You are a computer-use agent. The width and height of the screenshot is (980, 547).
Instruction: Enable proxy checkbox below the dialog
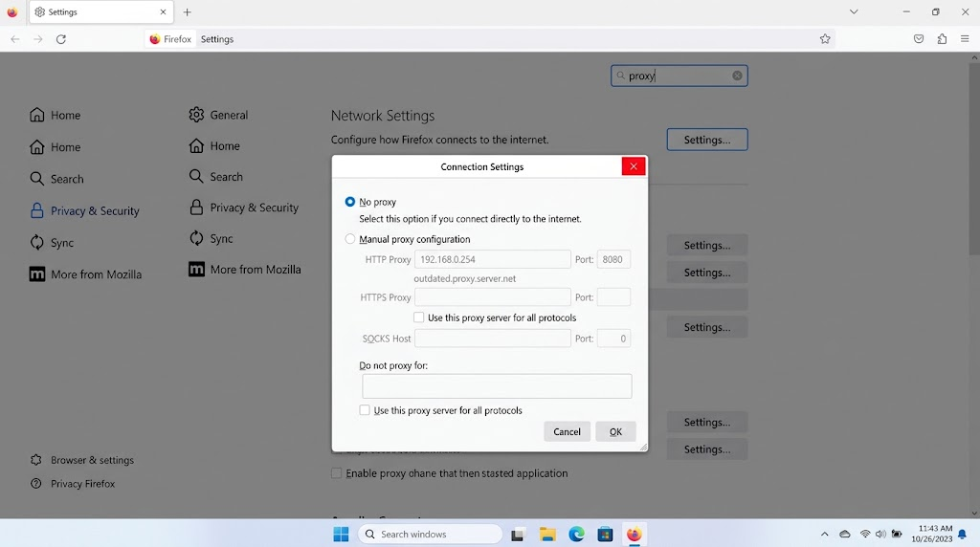pyautogui.click(x=336, y=473)
